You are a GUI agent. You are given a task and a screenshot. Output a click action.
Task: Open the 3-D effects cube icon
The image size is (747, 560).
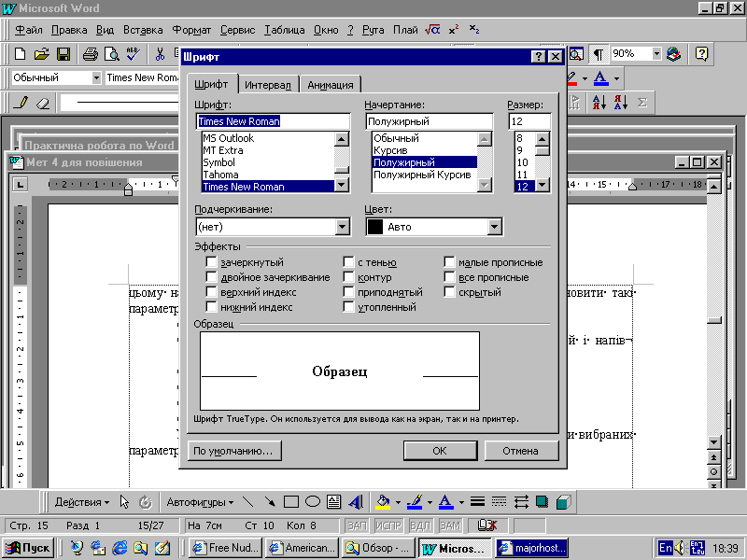(564, 502)
